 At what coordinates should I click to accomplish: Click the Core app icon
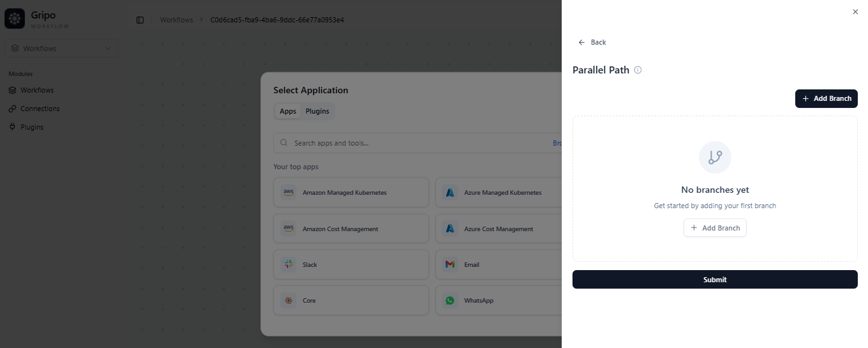point(288,300)
